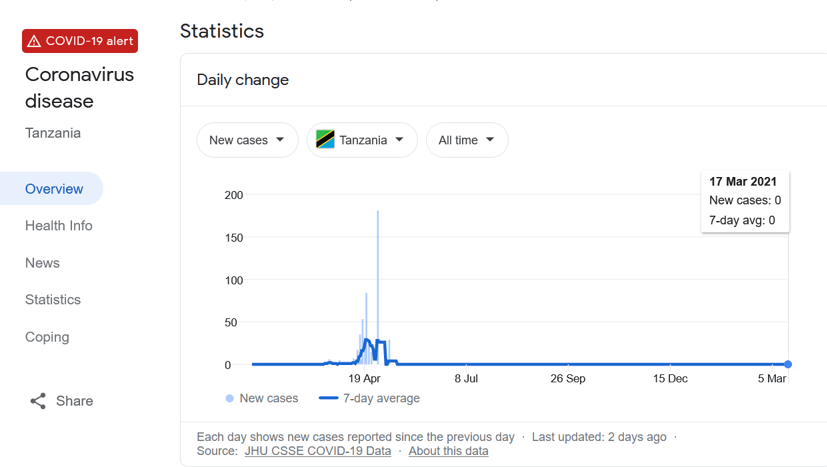827x467 pixels.
Task: Expand the New cases dropdown
Action: coord(247,140)
